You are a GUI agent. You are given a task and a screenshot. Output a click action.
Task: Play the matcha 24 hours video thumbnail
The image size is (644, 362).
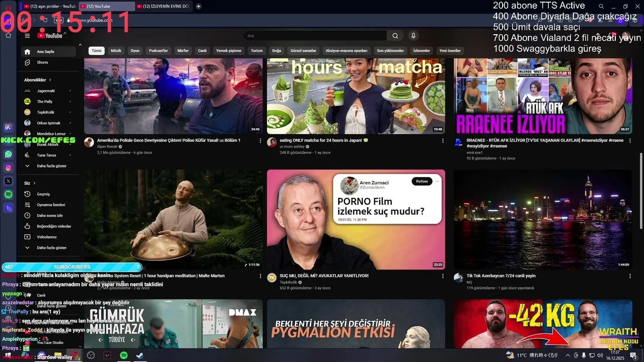(x=356, y=96)
